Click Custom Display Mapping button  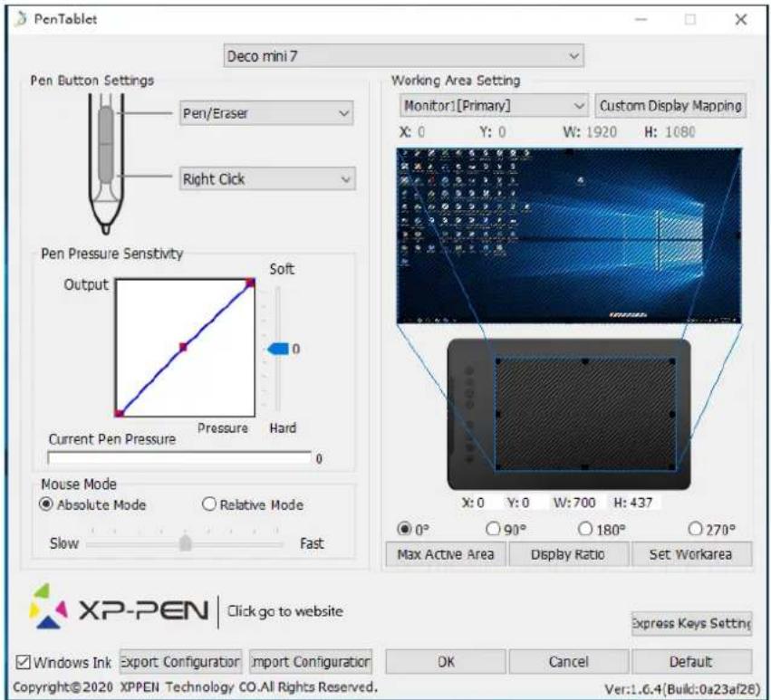tap(670, 106)
